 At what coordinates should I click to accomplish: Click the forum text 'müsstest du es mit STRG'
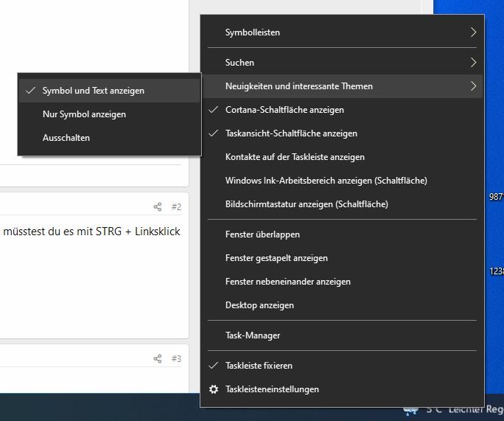point(63,232)
